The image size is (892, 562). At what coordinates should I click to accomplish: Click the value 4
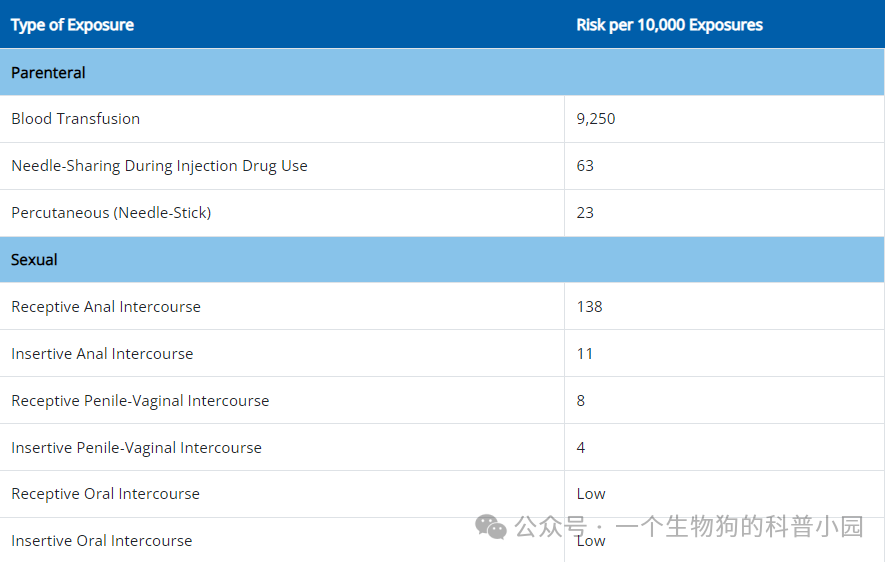[x=580, y=448]
